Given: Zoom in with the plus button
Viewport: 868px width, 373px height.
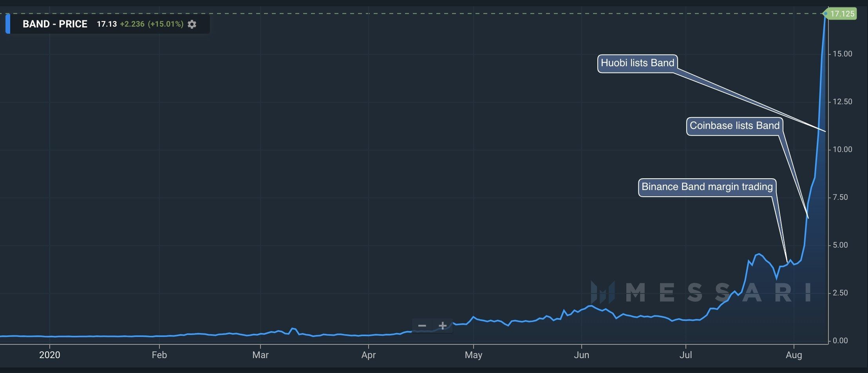Looking at the screenshot, I should tap(443, 326).
